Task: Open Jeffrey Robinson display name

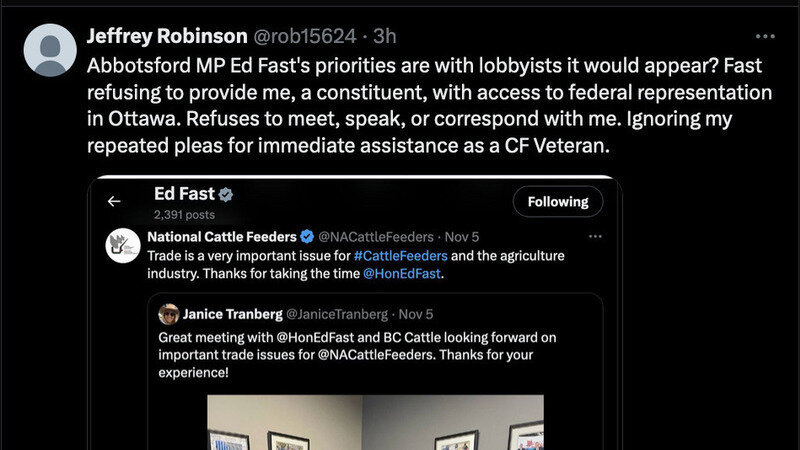Action: pos(167,36)
